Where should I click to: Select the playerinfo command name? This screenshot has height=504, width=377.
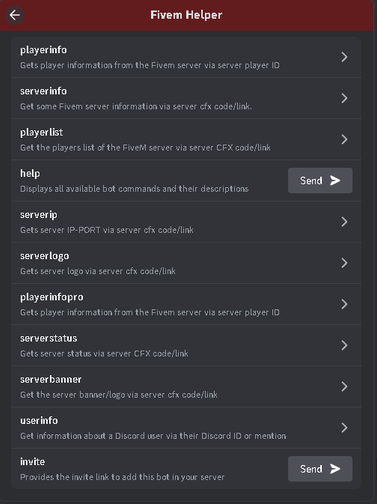click(43, 50)
